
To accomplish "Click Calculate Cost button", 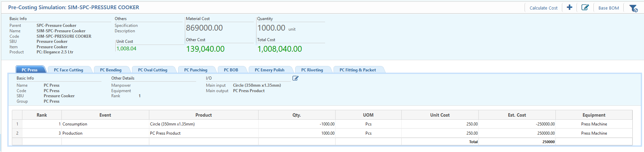I will click(x=544, y=8).
